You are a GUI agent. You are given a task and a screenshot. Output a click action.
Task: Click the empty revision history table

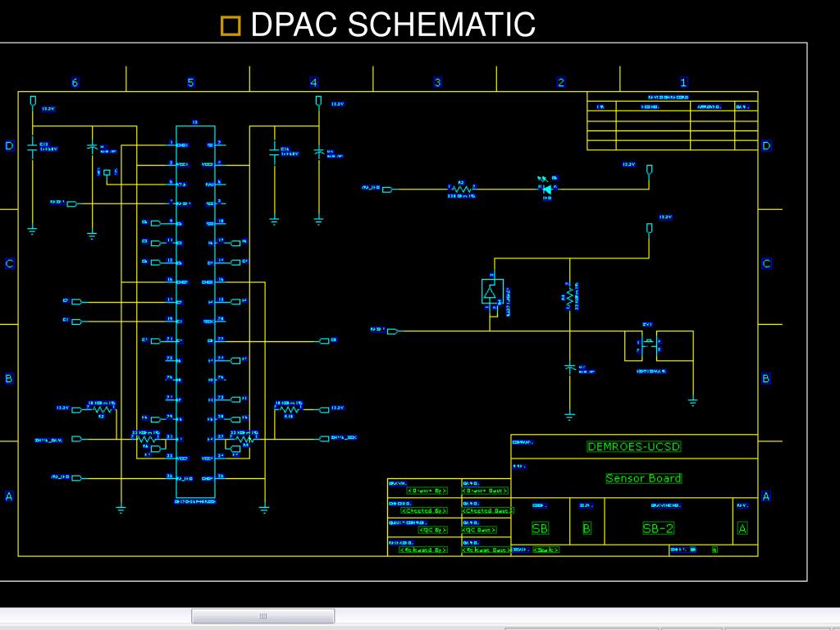coord(673,121)
